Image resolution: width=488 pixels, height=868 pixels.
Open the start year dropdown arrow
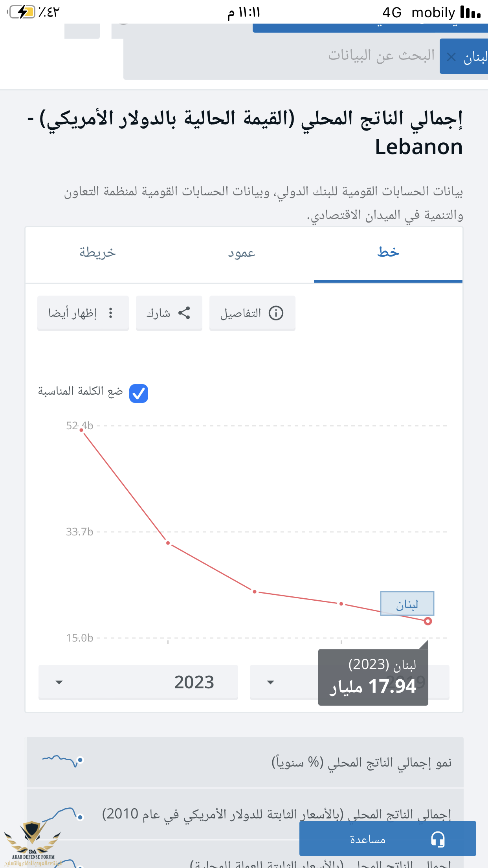(270, 682)
